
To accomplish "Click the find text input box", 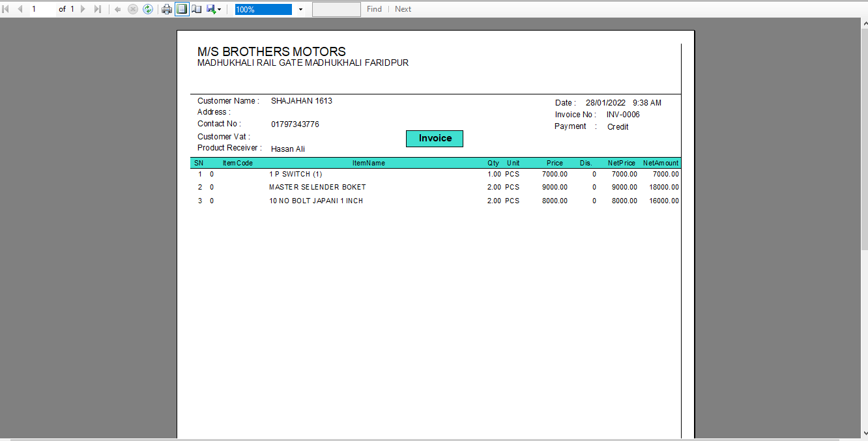I will (336, 9).
